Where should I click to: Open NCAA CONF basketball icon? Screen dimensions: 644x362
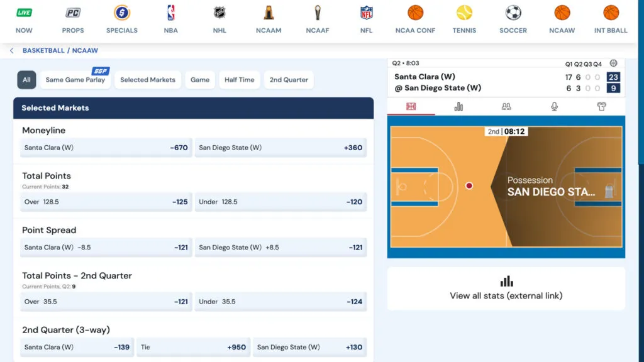[x=415, y=13]
